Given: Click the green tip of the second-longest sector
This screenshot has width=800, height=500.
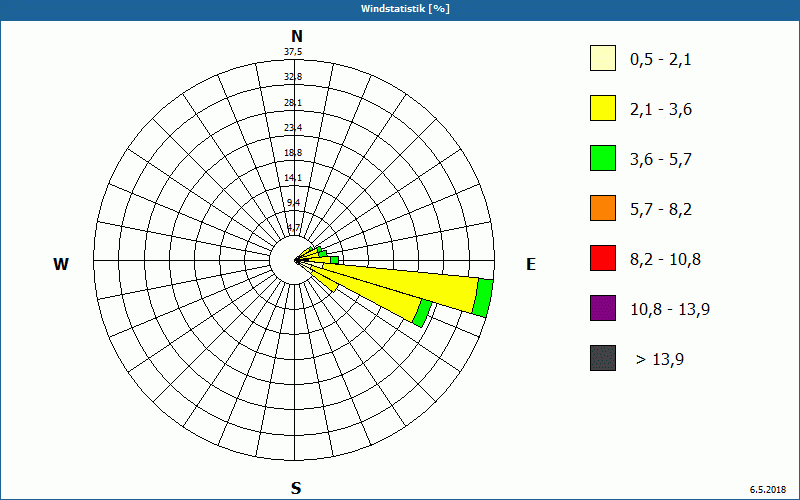Looking at the screenshot, I should [422, 314].
